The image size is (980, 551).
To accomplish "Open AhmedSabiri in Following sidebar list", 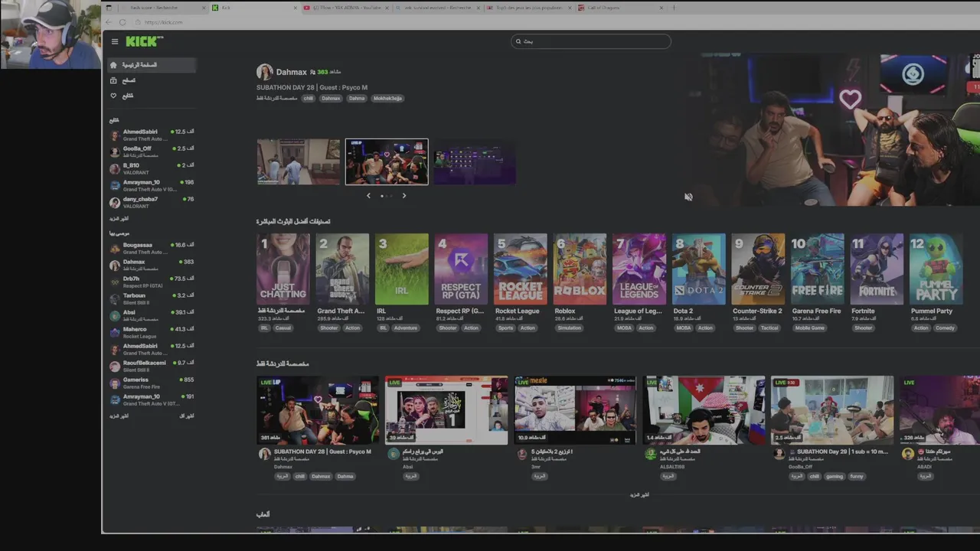I will click(x=151, y=135).
